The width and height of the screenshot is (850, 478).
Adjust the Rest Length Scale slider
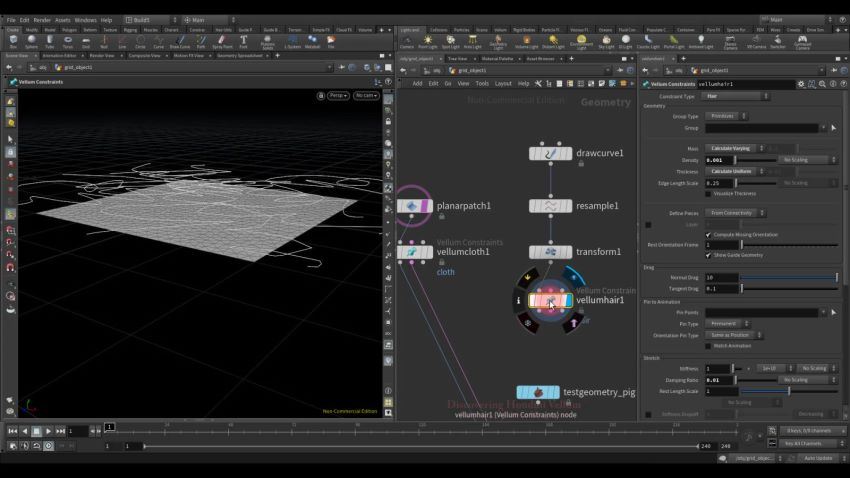click(789, 391)
